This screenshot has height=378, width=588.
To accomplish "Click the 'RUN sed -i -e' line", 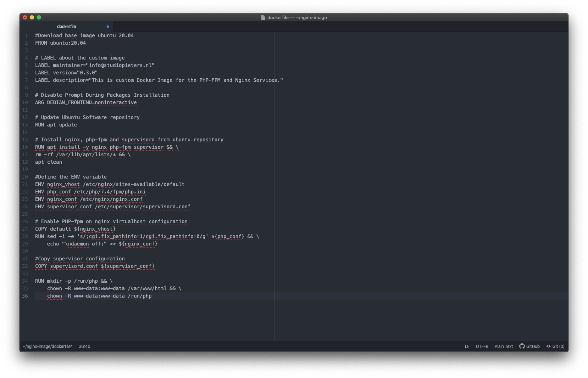I will point(147,236).
